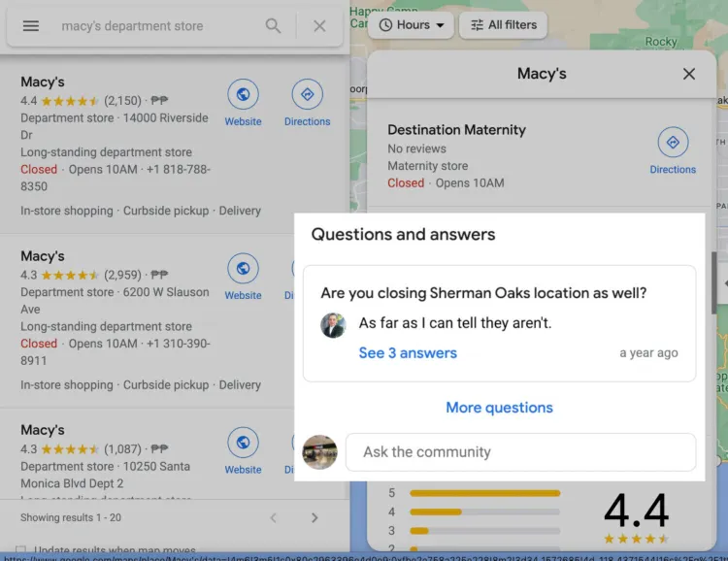Click 'Showing results 1 - 20' text
Viewport: 728px width, 561px height.
click(71, 517)
